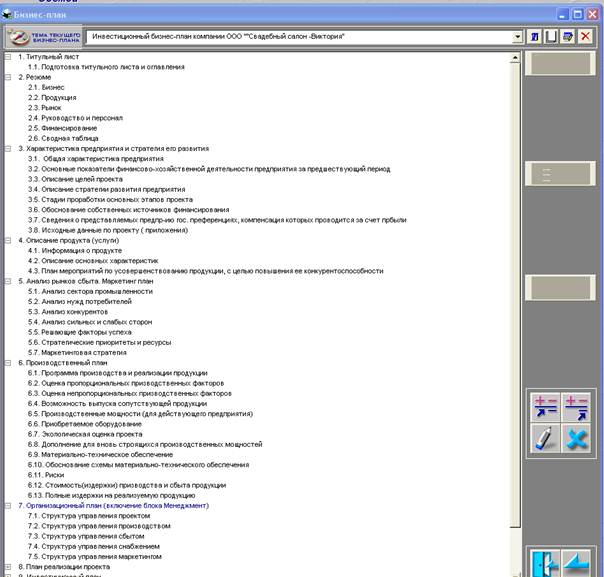Click the Бизнес-план title bar application icon
The image size is (604, 577).
coord(7,15)
